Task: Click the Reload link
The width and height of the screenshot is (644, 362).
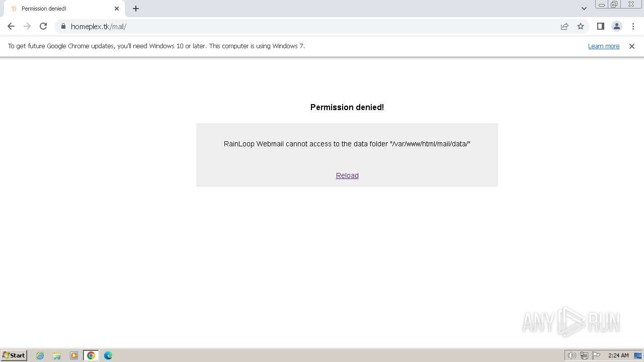Action: (x=347, y=175)
